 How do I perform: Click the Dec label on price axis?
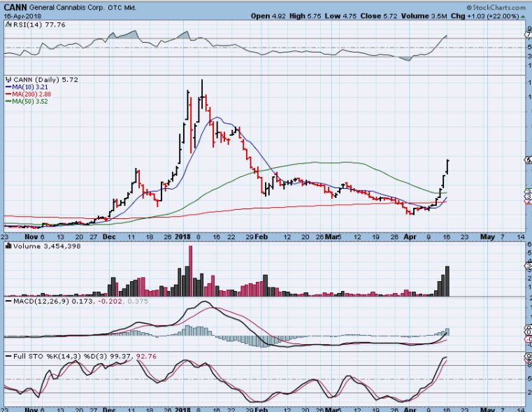(109, 237)
